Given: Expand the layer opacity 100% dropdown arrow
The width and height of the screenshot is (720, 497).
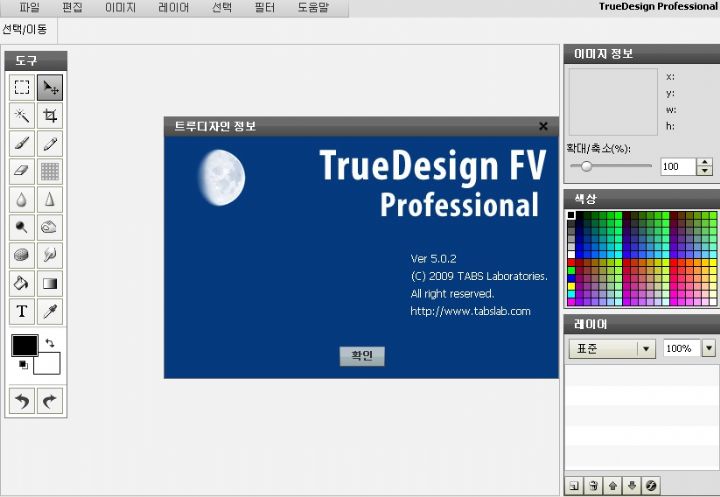Looking at the screenshot, I should 709,348.
